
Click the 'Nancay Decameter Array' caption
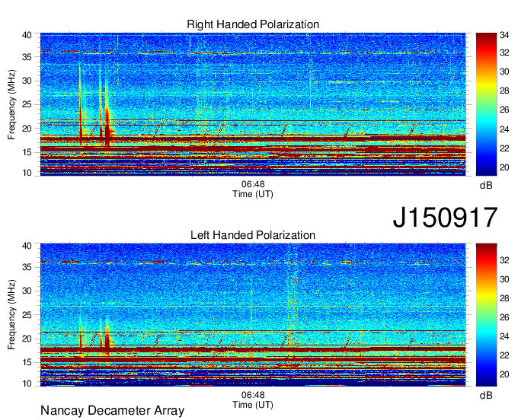[112, 411]
